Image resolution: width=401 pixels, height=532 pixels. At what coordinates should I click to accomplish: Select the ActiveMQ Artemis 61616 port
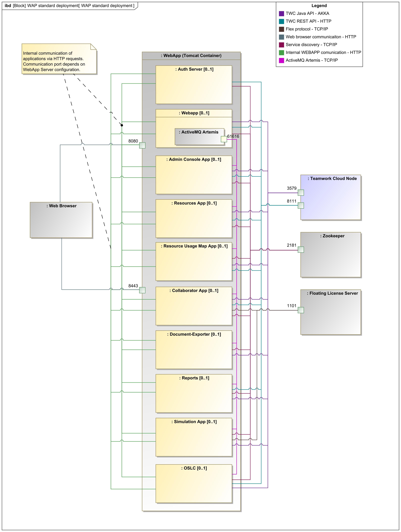(x=224, y=139)
